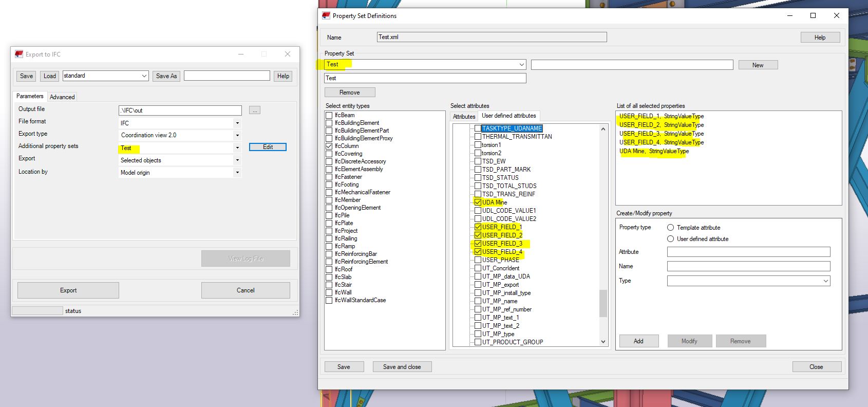Click Help in Export to IFC dialog

coord(283,76)
